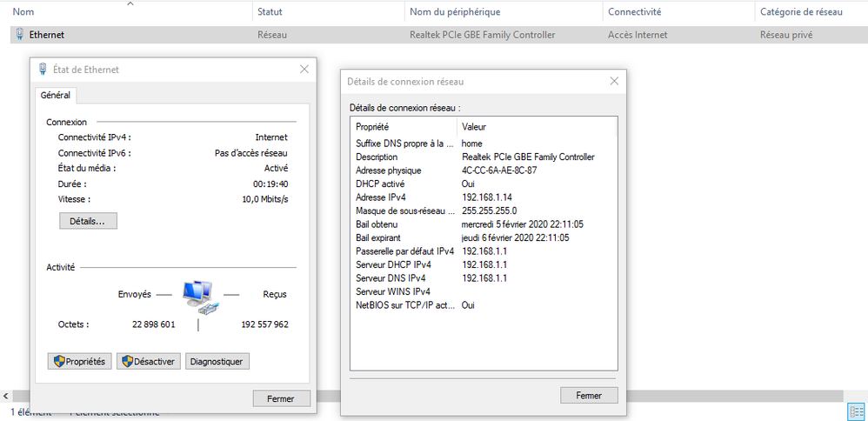Viewport: 868px width, 421px height.
Task: Click the Catégorie de réseau column header
Action: pos(800,12)
